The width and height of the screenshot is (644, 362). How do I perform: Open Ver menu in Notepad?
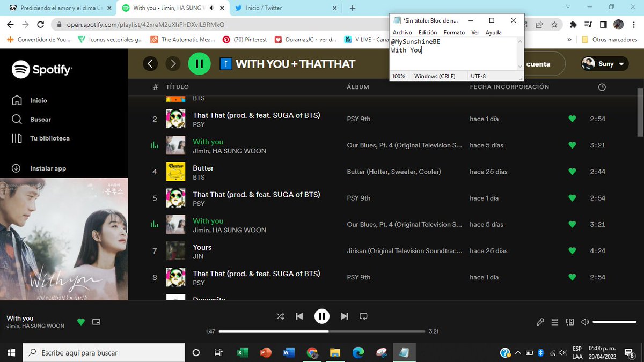475,32
